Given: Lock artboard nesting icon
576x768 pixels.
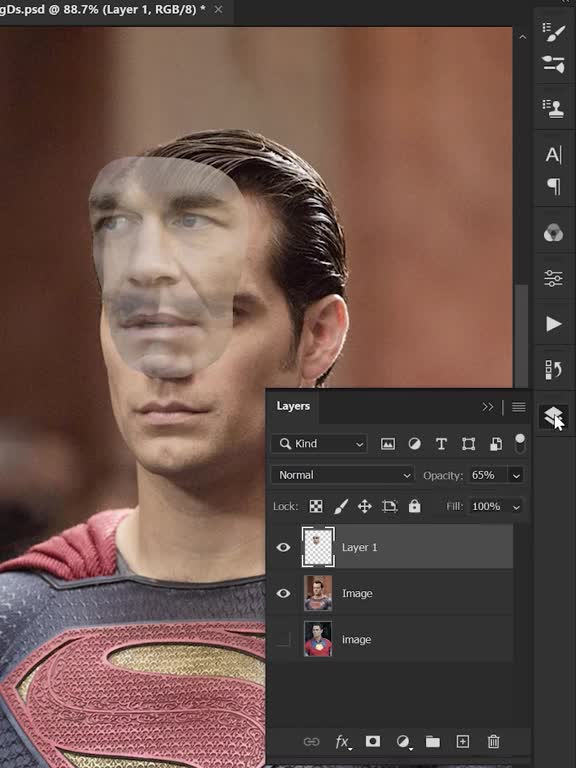Looking at the screenshot, I should 389,506.
